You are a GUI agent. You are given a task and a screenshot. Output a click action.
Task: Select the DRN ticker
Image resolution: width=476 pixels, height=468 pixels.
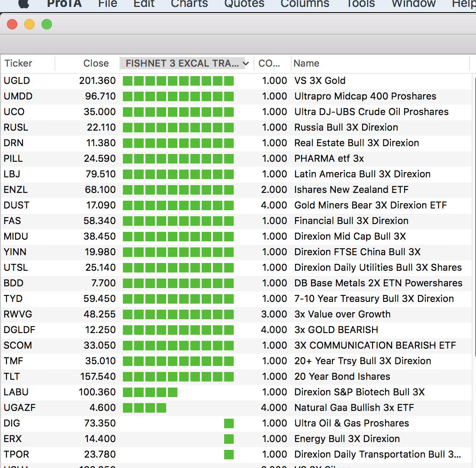coord(14,143)
